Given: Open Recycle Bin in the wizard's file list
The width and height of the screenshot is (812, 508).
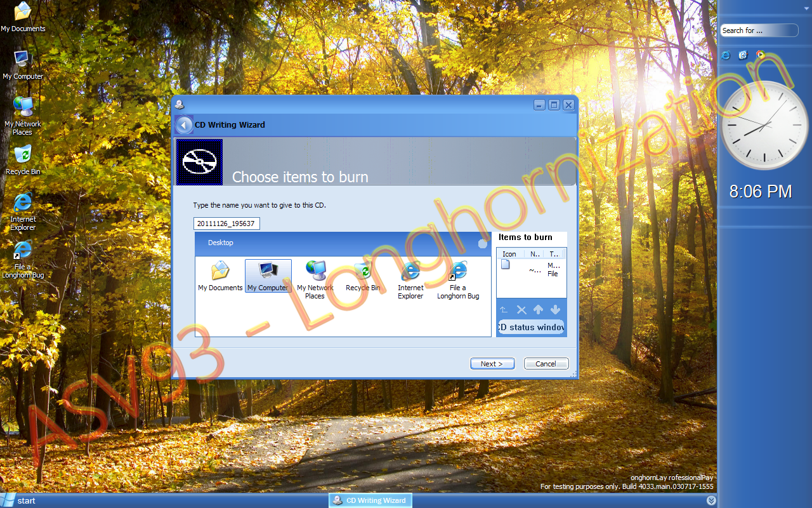Looking at the screenshot, I should tap(363, 272).
